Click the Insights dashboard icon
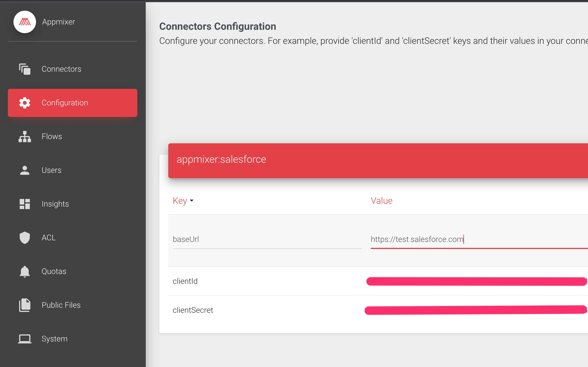The width and height of the screenshot is (588, 367). pos(25,204)
